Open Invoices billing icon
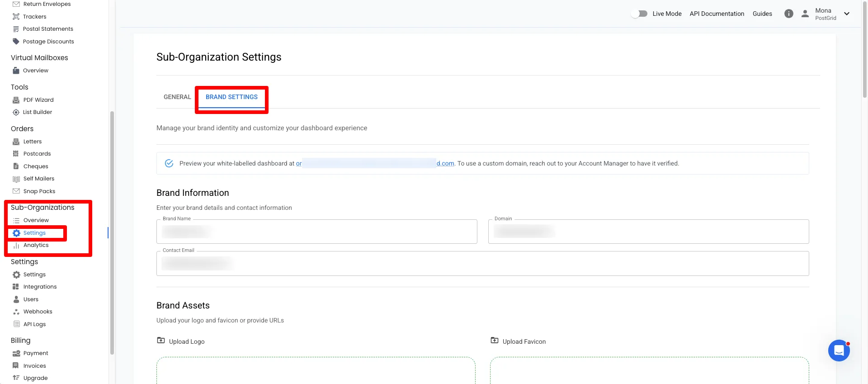Viewport: 868px width, 384px height. point(16,366)
